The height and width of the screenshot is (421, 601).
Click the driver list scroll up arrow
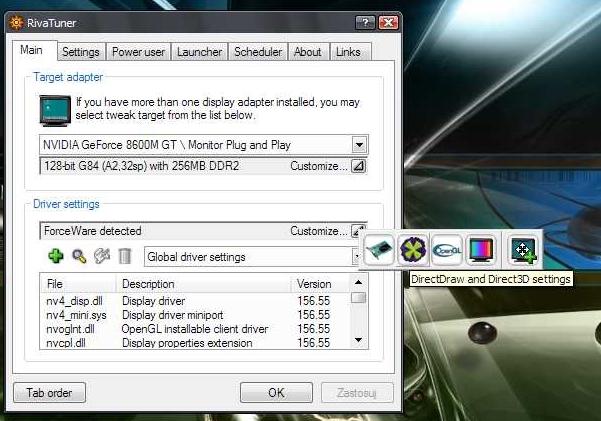click(x=358, y=282)
